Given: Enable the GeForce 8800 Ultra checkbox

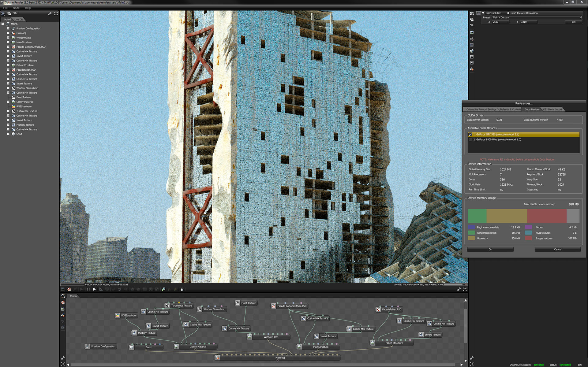Looking at the screenshot, I should 470,140.
